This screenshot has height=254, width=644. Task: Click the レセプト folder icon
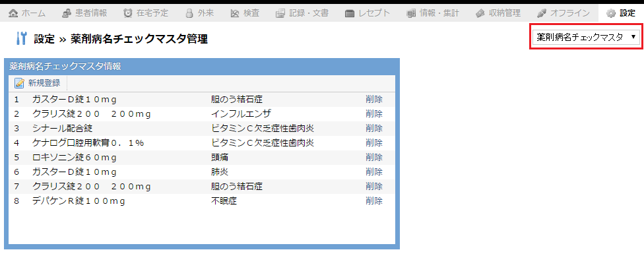(350, 13)
